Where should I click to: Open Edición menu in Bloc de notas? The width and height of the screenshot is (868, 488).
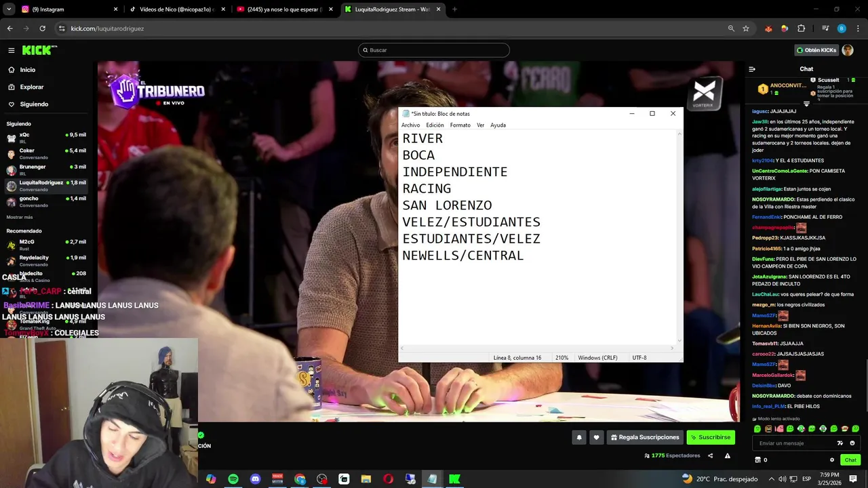coord(435,125)
